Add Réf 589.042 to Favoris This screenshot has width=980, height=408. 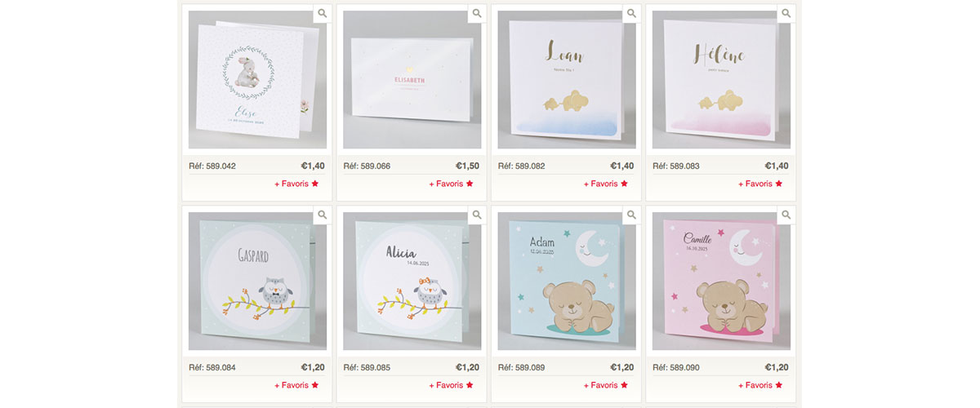296,184
